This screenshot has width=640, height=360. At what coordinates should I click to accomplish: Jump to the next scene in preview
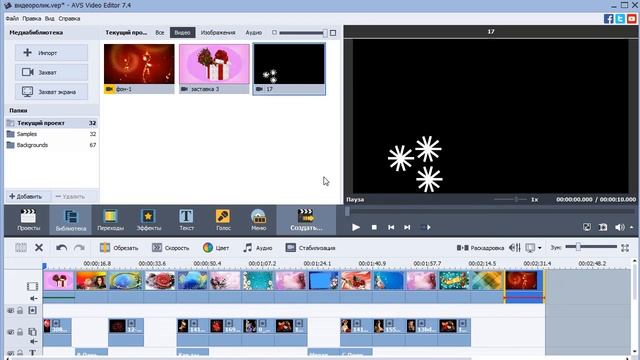coord(425,227)
